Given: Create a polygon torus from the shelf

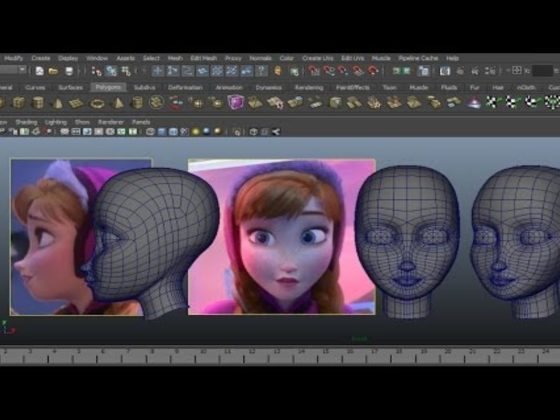Looking at the screenshot, I should point(97,104).
